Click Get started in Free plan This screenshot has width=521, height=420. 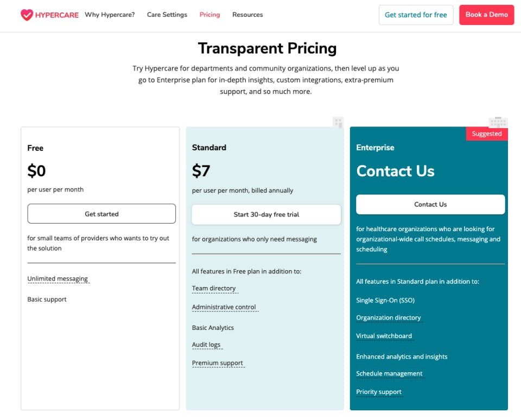[x=101, y=214]
